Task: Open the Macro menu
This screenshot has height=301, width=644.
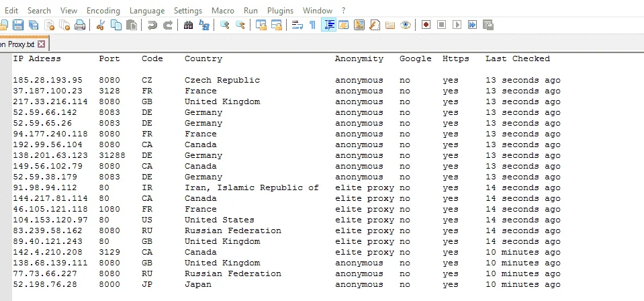Action: [x=223, y=11]
